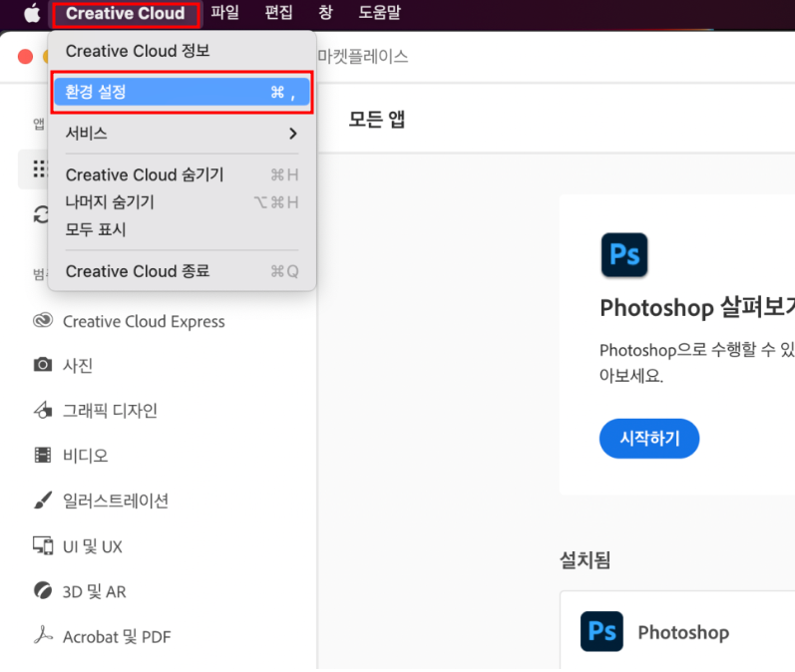Click the Photoshop icon in 설치됨 list
The image size is (795, 672).
click(601, 631)
